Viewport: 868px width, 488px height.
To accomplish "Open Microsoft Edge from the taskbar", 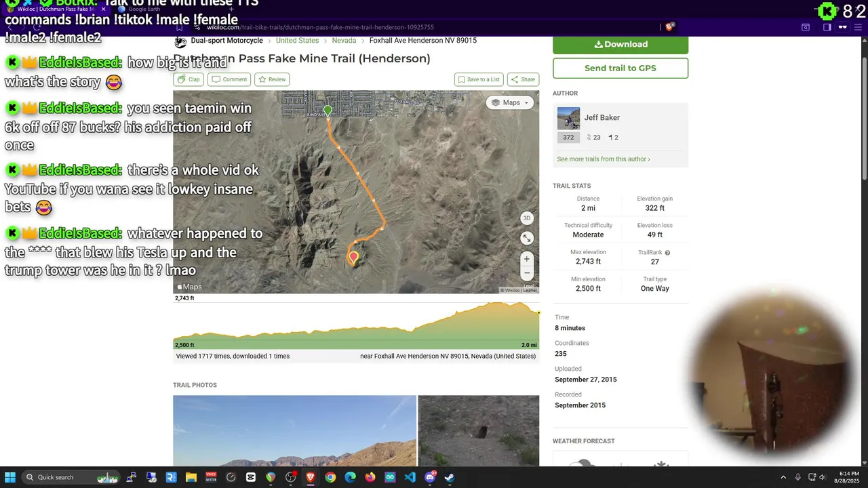I will (350, 477).
